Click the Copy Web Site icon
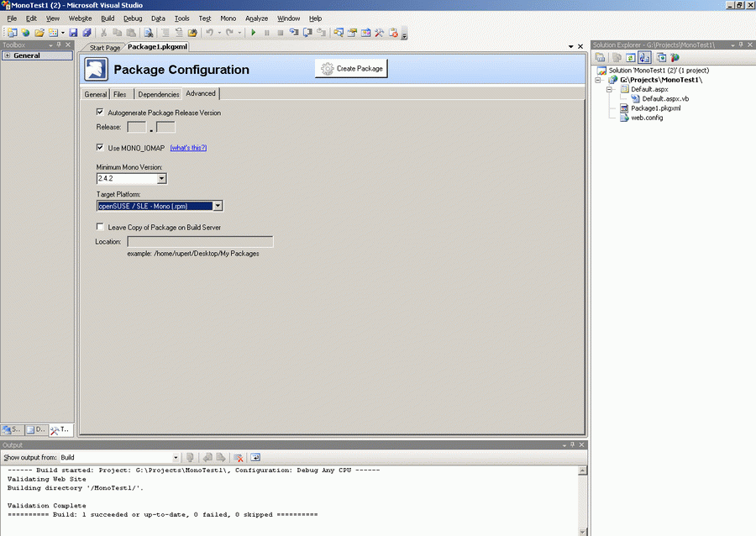Screen dimensions: 756x536 [x=662, y=57]
